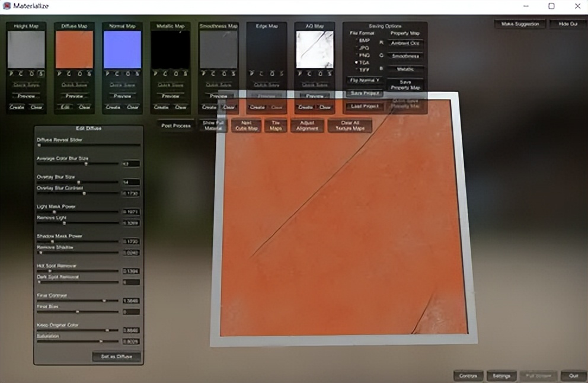The width and height of the screenshot is (588, 383).
Task: Select BMP file format
Action: click(362, 40)
